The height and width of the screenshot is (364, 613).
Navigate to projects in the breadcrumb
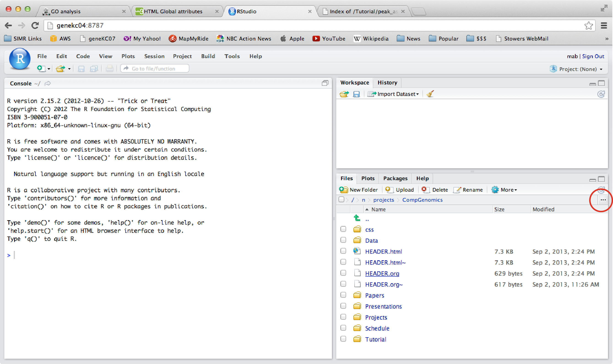pos(383,200)
